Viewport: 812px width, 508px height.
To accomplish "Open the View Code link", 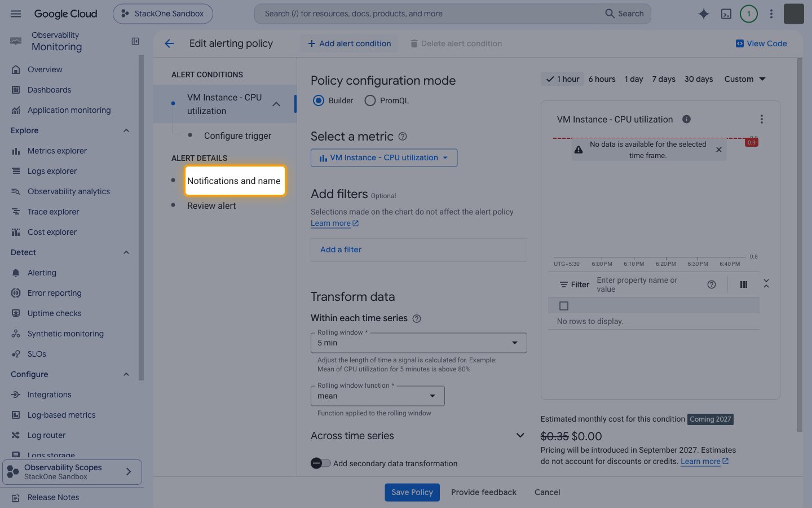I will [761, 43].
